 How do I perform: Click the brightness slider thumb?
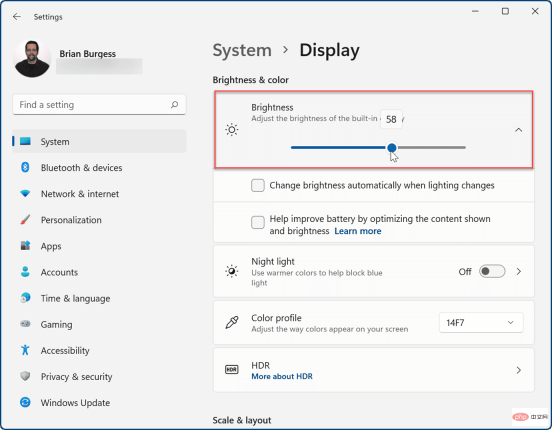point(391,148)
